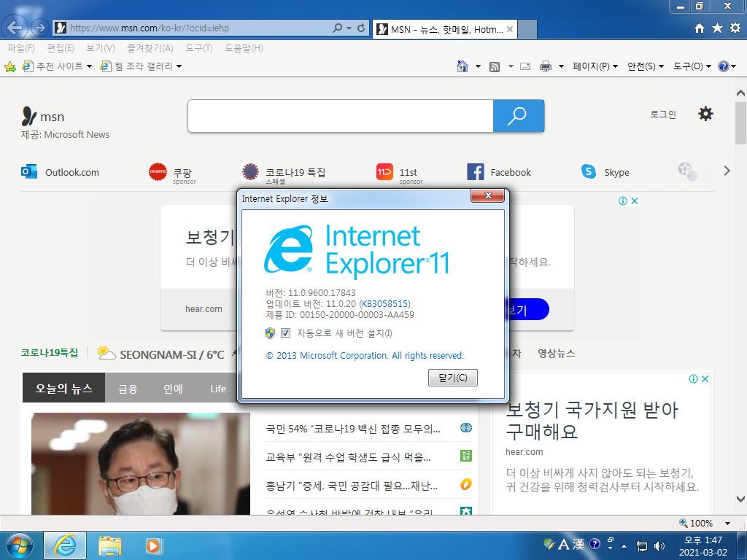The height and width of the screenshot is (560, 747).
Task: Open file explorer from taskbar
Action: pyautogui.click(x=109, y=545)
